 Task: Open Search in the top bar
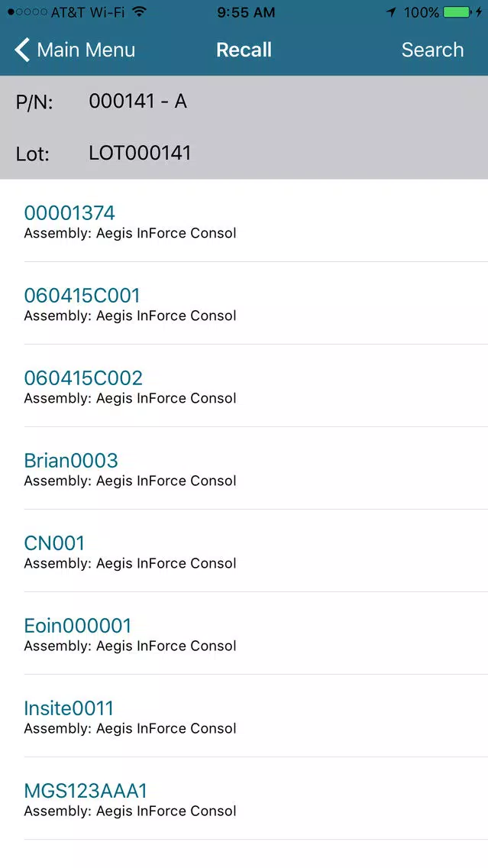pos(432,50)
